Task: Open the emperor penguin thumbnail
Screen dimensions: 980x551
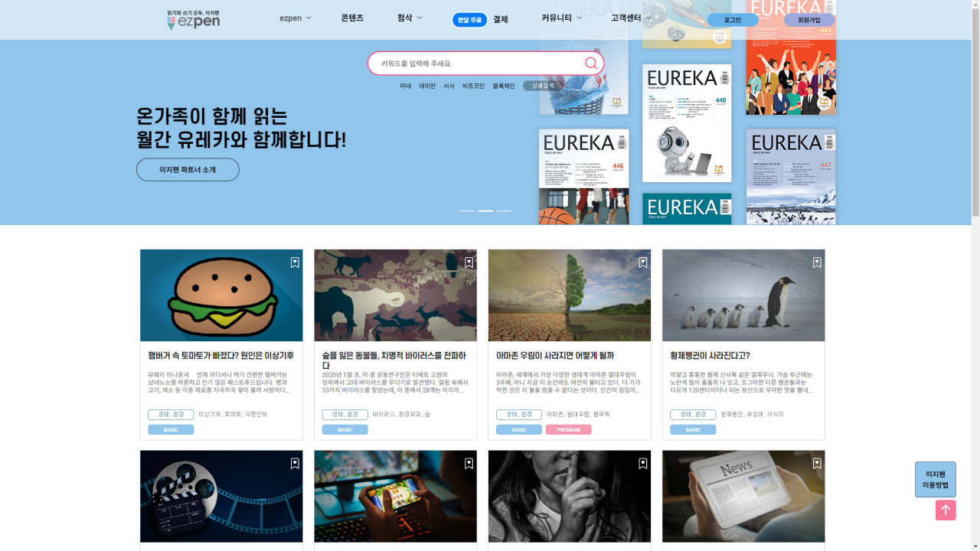Action: pos(743,295)
